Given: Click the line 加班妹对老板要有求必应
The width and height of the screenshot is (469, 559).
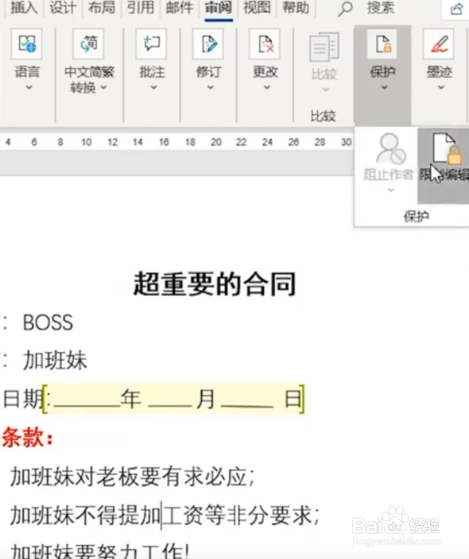Looking at the screenshot, I should pos(132,477).
